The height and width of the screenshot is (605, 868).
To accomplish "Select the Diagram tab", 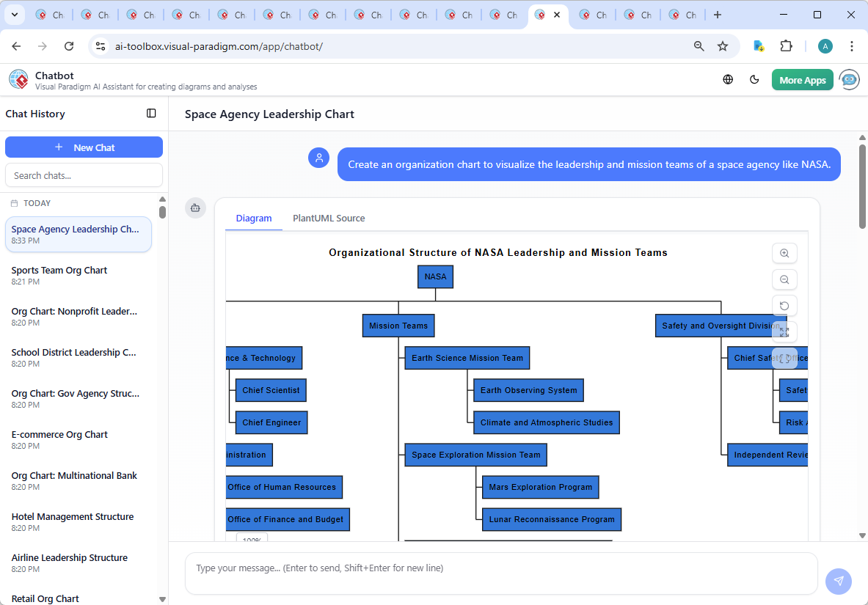I will [x=254, y=218].
